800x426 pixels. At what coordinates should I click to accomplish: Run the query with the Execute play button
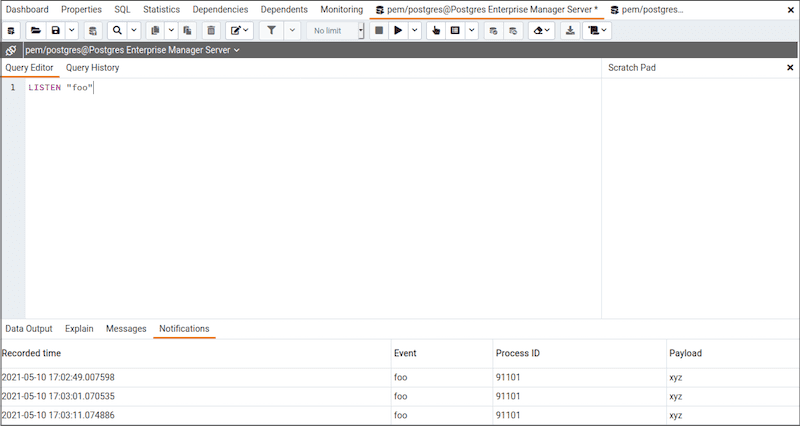(398, 31)
